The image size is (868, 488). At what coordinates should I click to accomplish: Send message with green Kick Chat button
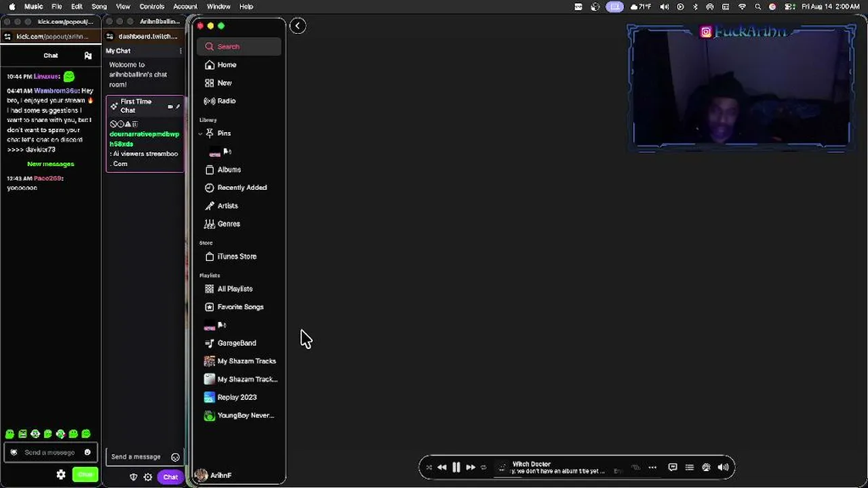click(x=85, y=475)
